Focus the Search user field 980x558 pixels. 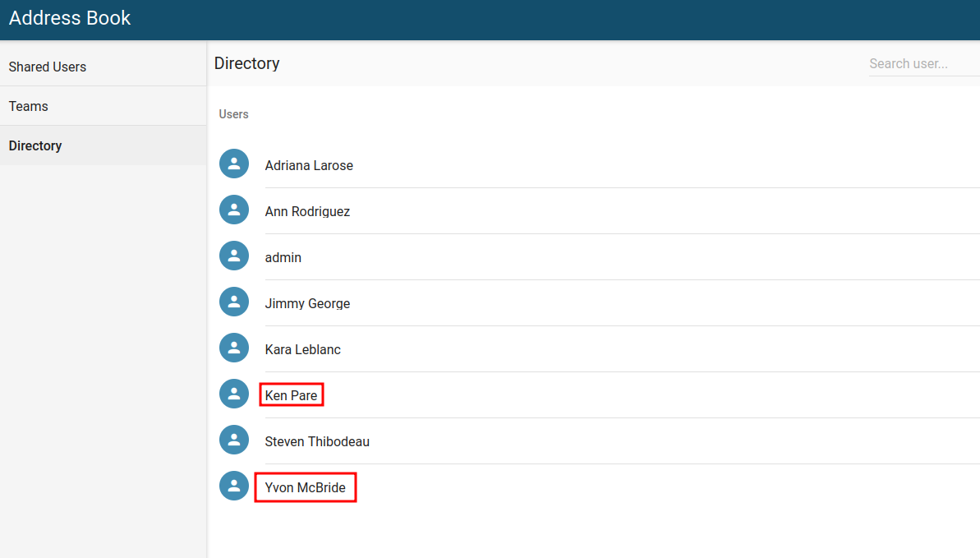coord(924,64)
